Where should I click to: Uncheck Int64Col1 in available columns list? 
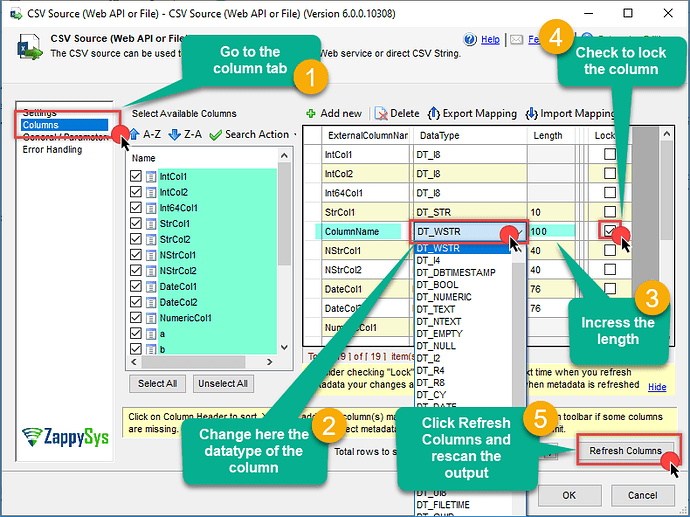pyautogui.click(x=136, y=208)
